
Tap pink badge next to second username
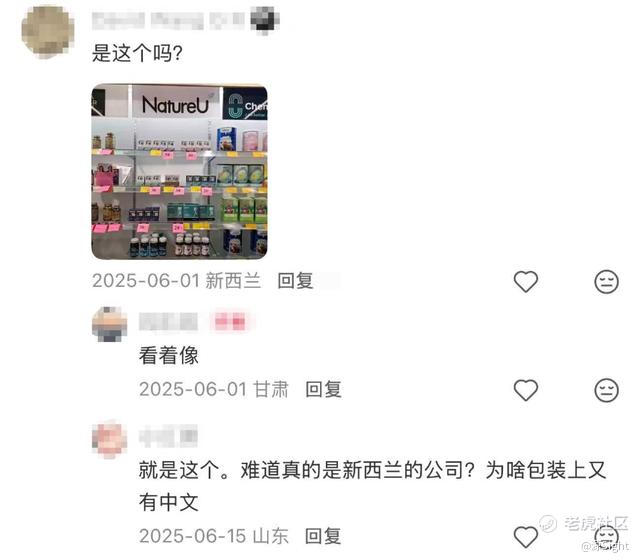(x=230, y=322)
